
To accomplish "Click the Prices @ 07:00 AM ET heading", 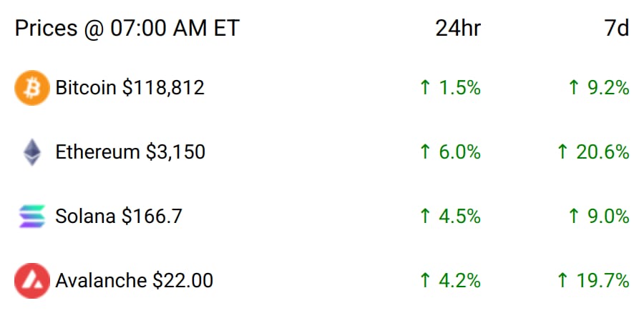I will point(127,29).
